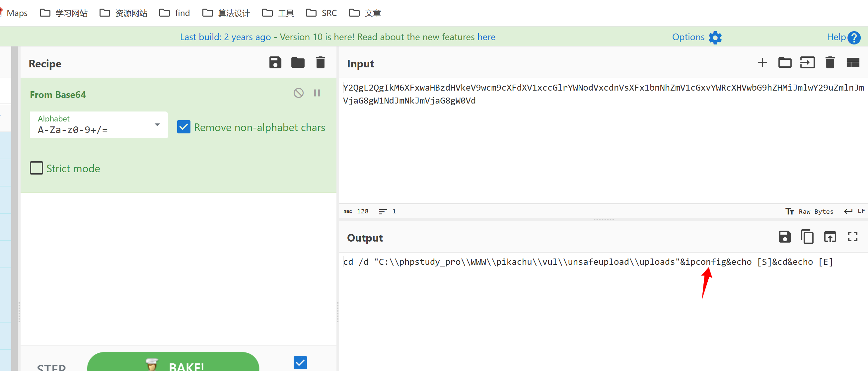Save the recipe using the save icon
This screenshot has height=371, width=868.
275,63
